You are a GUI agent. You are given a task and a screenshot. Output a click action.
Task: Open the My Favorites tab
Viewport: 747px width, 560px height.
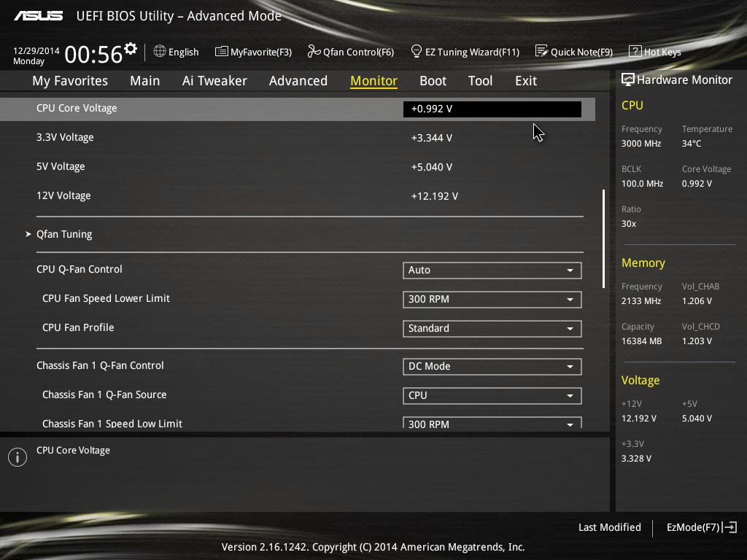(x=70, y=81)
